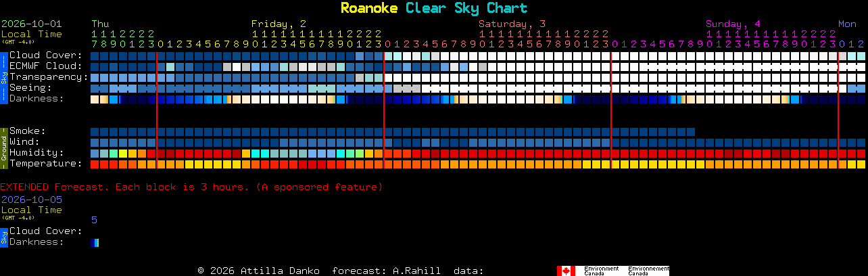Select the Thu day header

tap(100, 24)
